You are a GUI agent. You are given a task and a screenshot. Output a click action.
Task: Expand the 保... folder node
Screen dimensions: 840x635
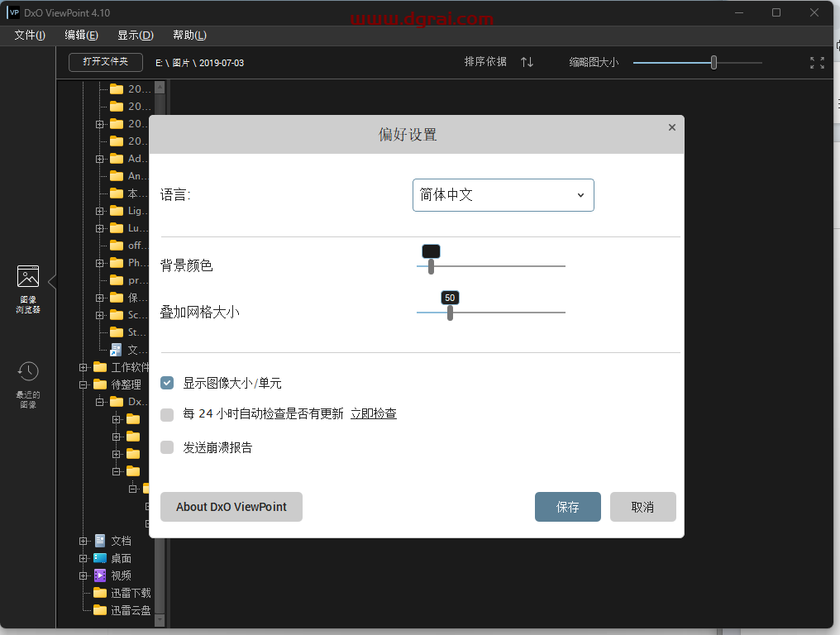[100, 298]
